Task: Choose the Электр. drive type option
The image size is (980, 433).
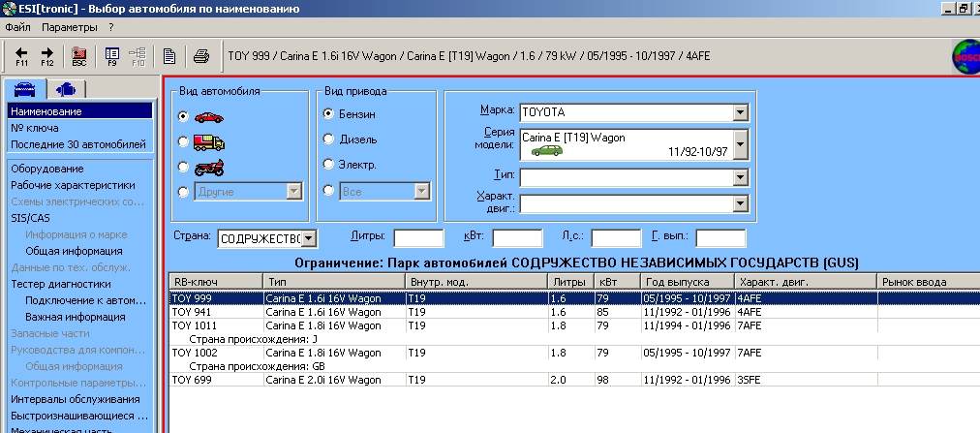Action: tap(328, 165)
